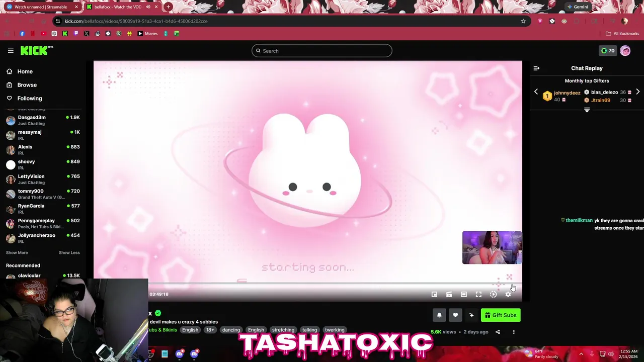The height and width of the screenshot is (362, 644).
Task: Click the Gift Subs button
Action: (x=501, y=315)
